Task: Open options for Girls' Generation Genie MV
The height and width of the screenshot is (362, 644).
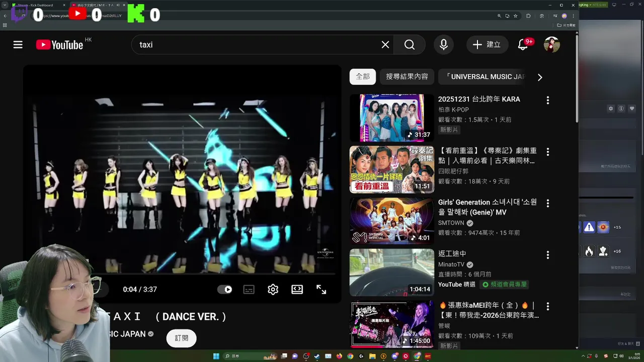Action: coord(548,203)
